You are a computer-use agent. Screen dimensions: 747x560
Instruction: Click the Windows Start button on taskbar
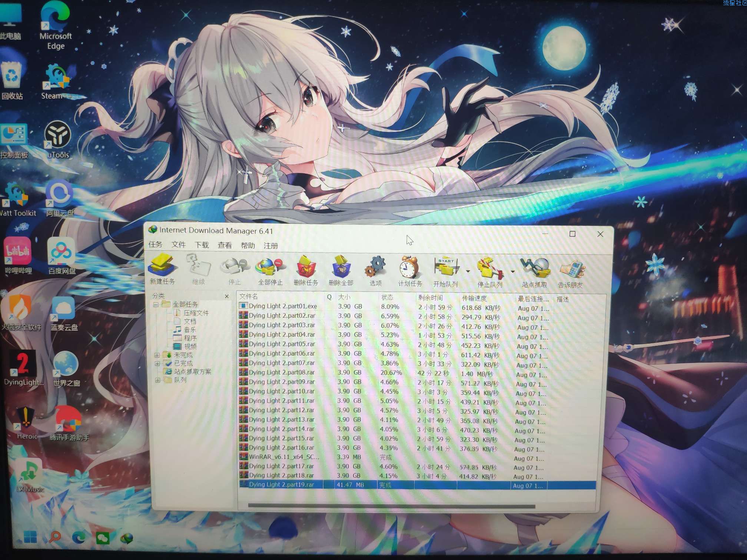[30, 537]
